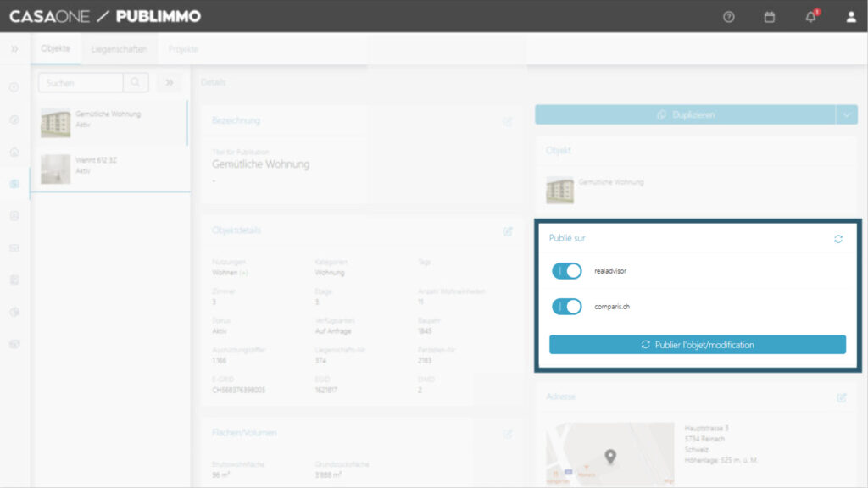Edit the Bezeichnung section pencil icon
This screenshot has height=488, width=868.
click(x=508, y=121)
